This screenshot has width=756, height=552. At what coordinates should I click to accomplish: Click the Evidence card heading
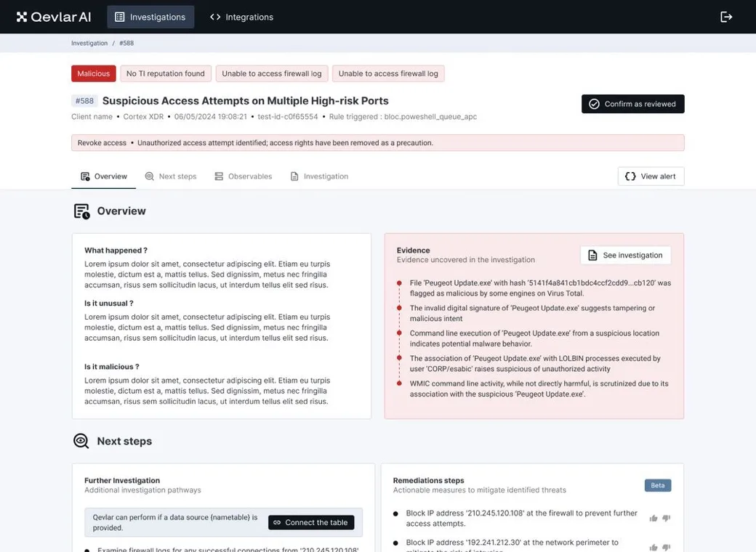tap(413, 251)
